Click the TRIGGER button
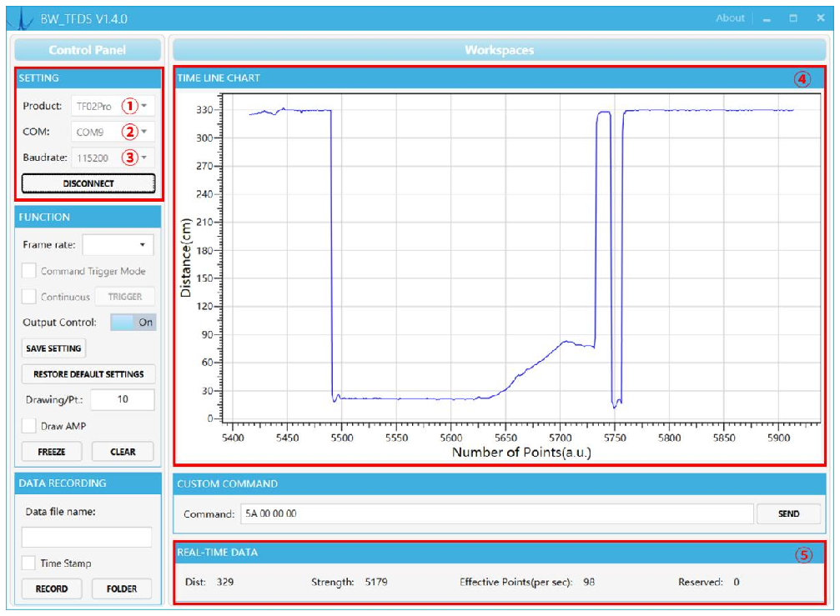Viewport: 840px width, 616px height. pos(125,297)
